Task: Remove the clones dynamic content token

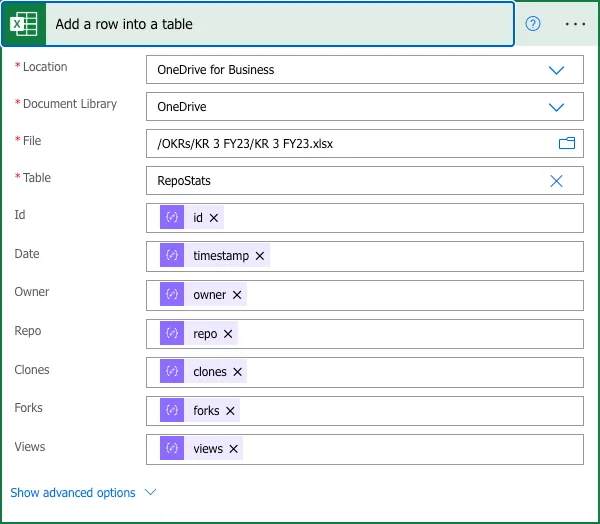Action: [238, 372]
